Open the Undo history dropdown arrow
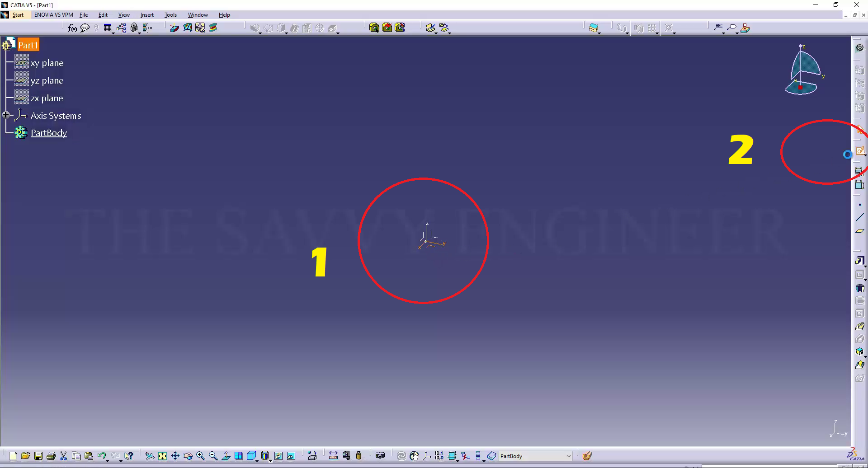 (107, 460)
